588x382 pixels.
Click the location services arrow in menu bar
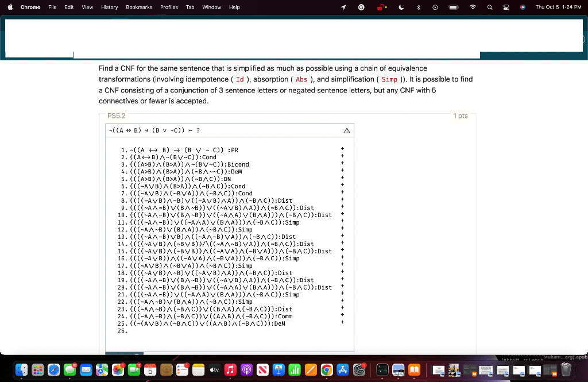343,7
